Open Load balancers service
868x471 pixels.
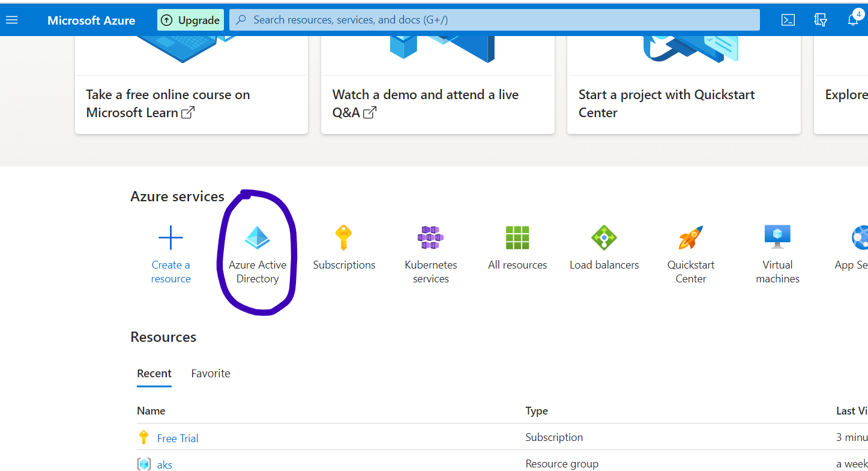[x=604, y=238]
